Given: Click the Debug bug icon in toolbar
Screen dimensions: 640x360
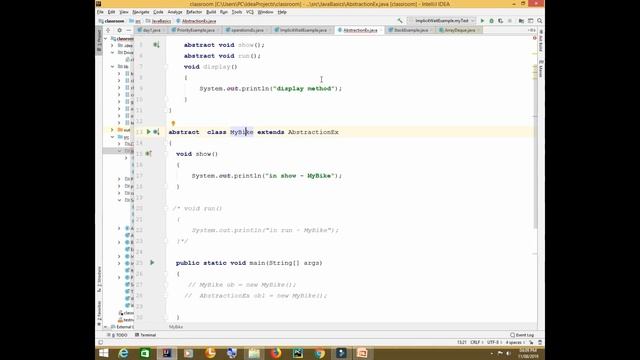Looking at the screenshot, I should coord(491,21).
